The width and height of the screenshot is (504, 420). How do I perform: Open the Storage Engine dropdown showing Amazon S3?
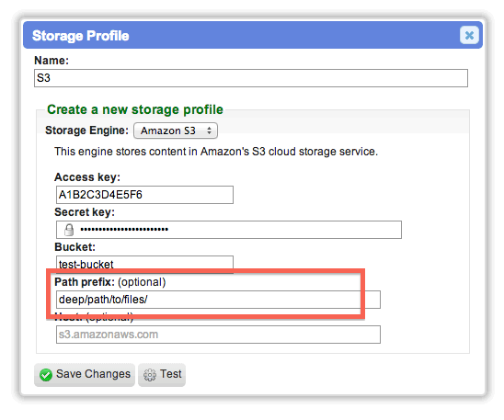[176, 131]
